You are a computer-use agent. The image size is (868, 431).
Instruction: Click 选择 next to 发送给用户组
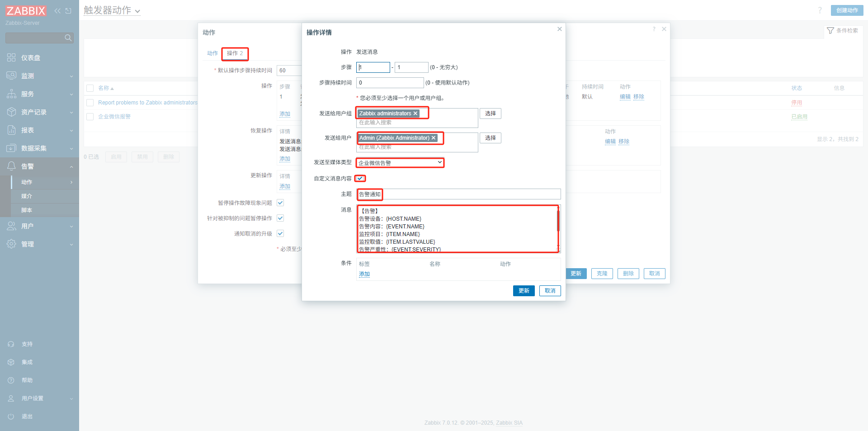pos(491,114)
